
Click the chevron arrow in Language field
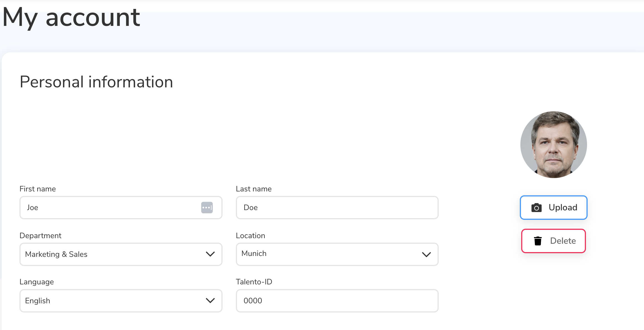[210, 301]
